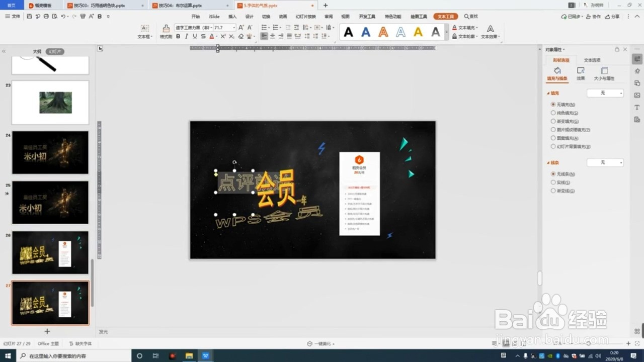Click the Share (分享) button
Screen dimensions: 644x362
point(612,17)
